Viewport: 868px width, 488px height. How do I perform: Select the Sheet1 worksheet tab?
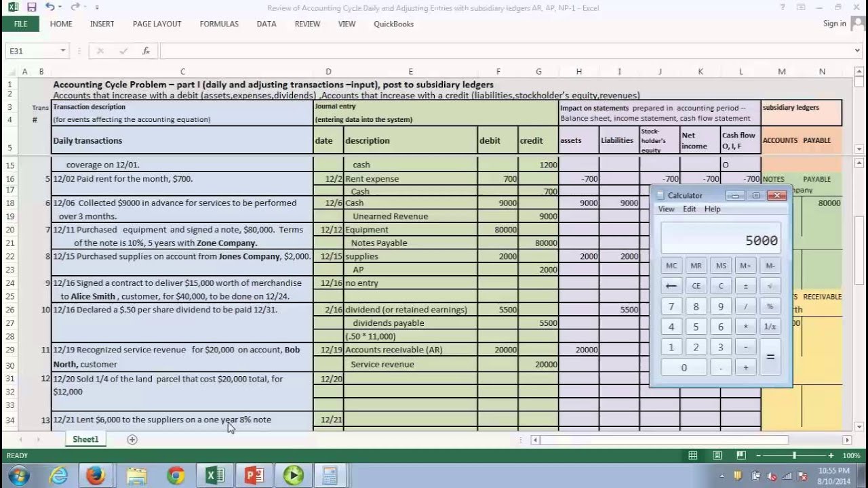[x=85, y=439]
